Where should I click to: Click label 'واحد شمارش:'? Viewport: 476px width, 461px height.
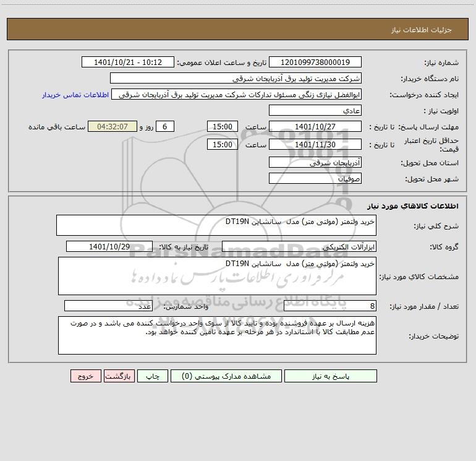186,307
